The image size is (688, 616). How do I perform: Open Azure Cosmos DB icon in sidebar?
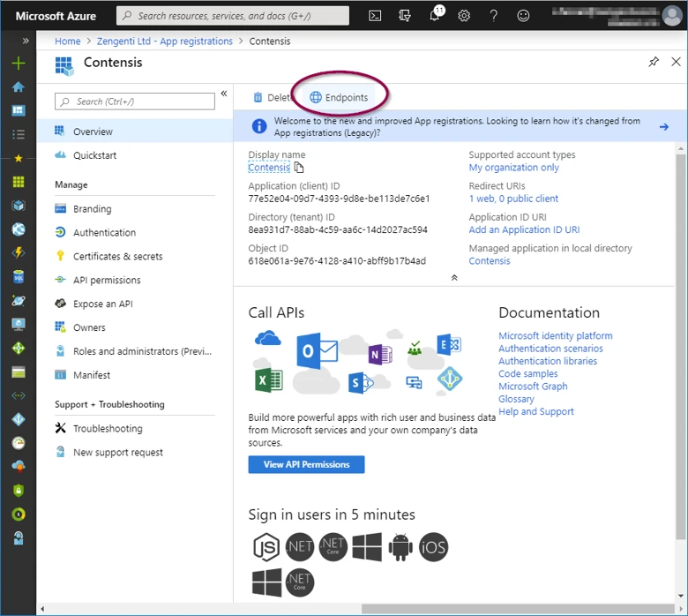[19, 301]
